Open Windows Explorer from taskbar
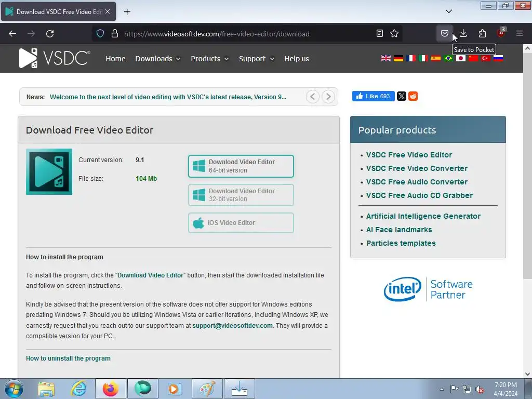 coord(46,389)
